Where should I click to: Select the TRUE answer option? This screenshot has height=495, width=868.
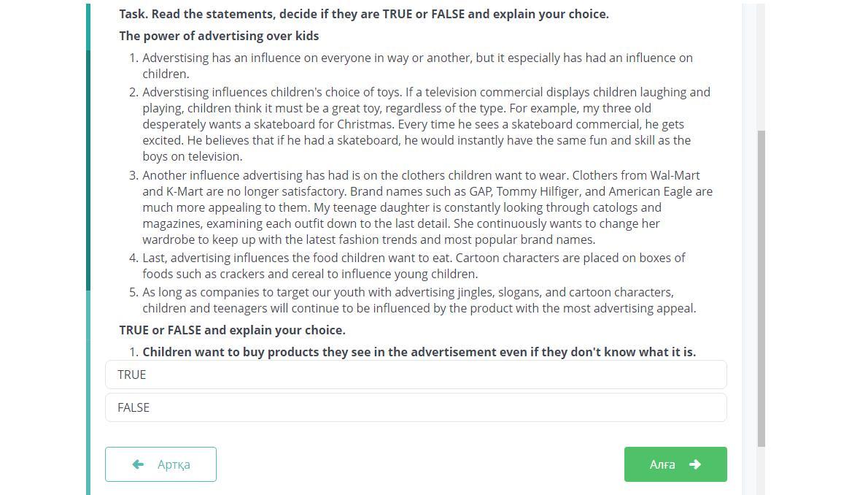click(416, 375)
